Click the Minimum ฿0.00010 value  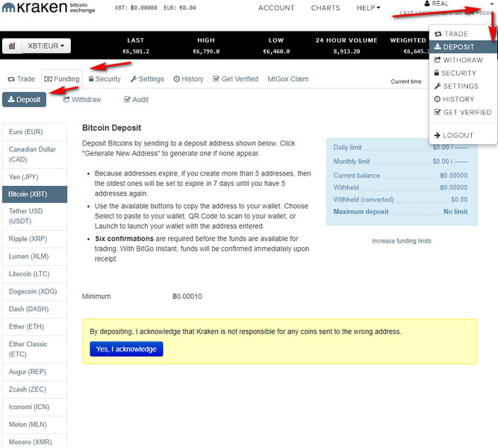(x=187, y=296)
